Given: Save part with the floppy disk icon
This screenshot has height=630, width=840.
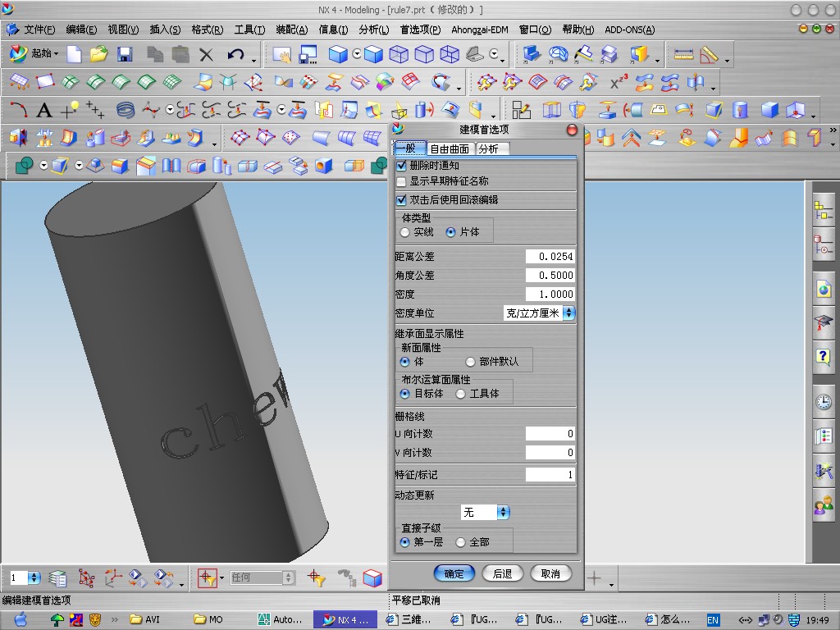Looking at the screenshot, I should click(125, 53).
